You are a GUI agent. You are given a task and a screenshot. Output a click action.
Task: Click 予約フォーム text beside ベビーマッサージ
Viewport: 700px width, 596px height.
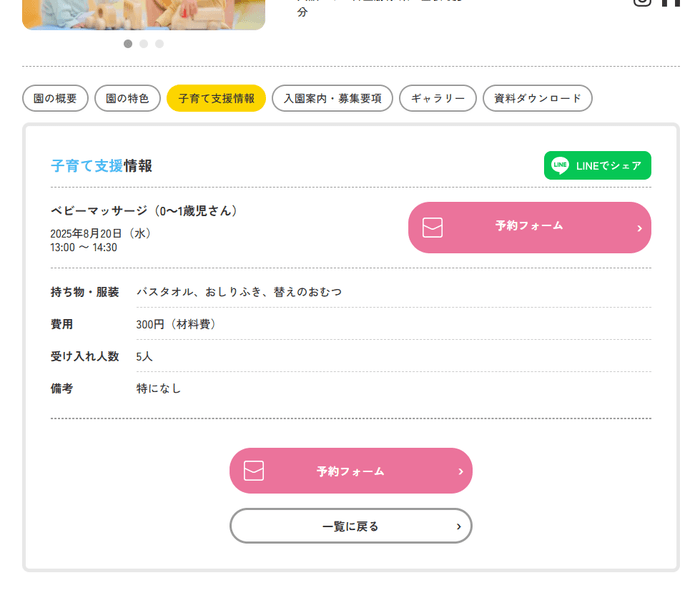coord(529,227)
